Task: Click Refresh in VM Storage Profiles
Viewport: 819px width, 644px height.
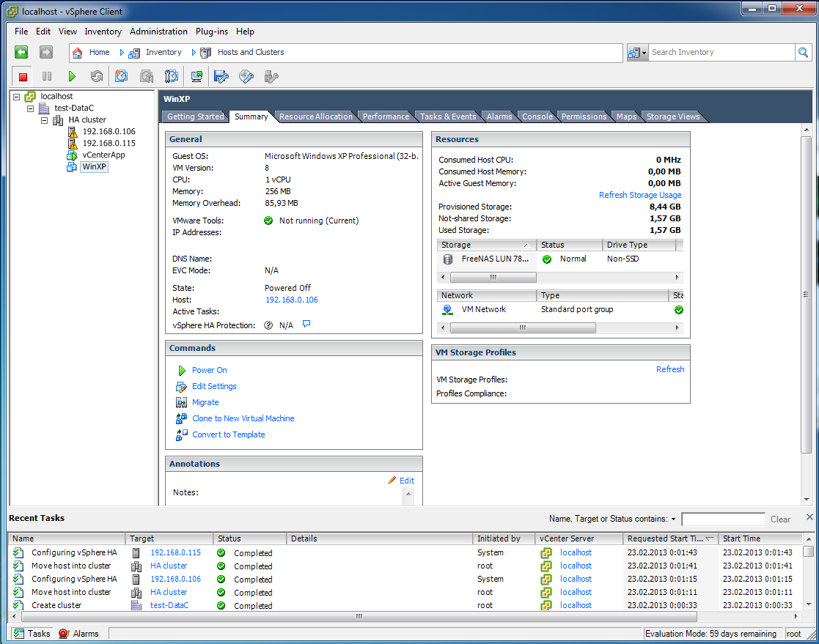Action: click(x=670, y=369)
